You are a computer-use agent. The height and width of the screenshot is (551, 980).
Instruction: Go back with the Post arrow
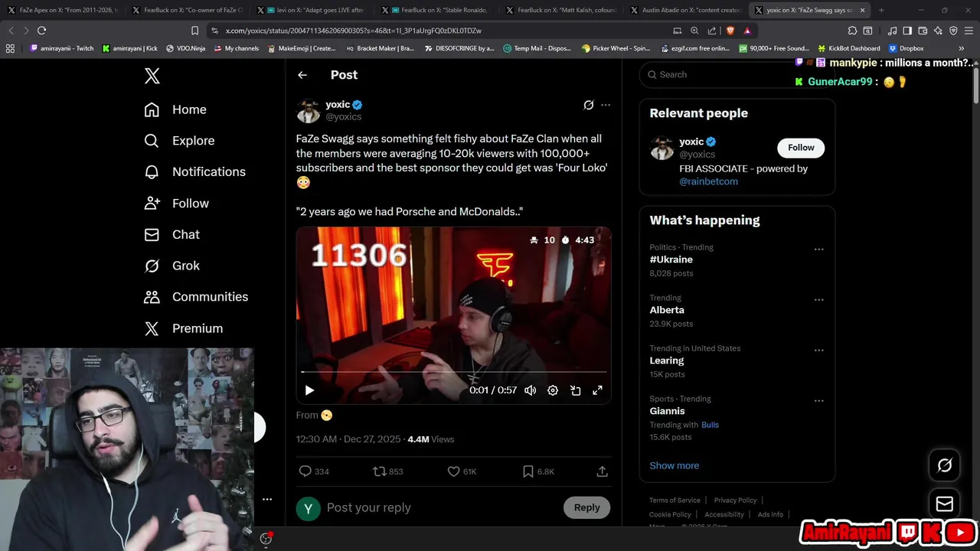pyautogui.click(x=302, y=75)
